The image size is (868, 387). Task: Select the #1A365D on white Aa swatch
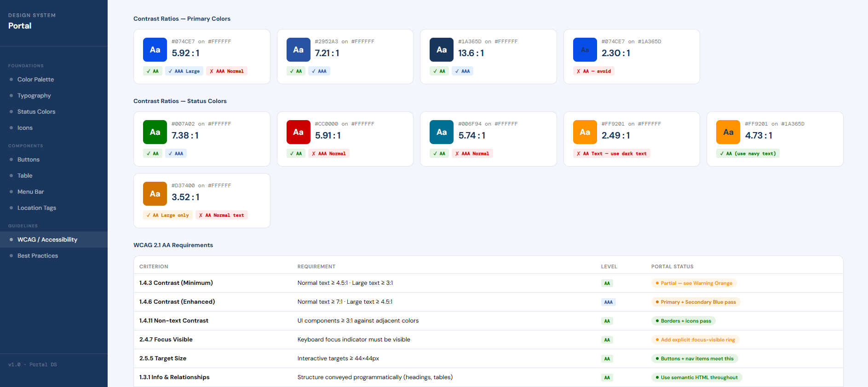pyautogui.click(x=442, y=50)
